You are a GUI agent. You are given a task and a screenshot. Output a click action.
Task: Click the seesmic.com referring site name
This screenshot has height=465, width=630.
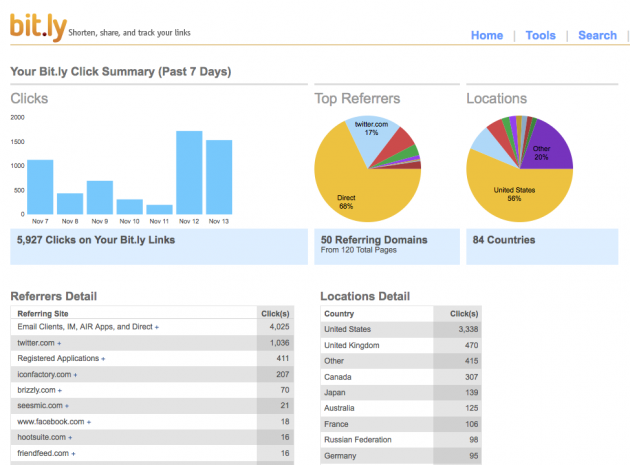pos(40,406)
